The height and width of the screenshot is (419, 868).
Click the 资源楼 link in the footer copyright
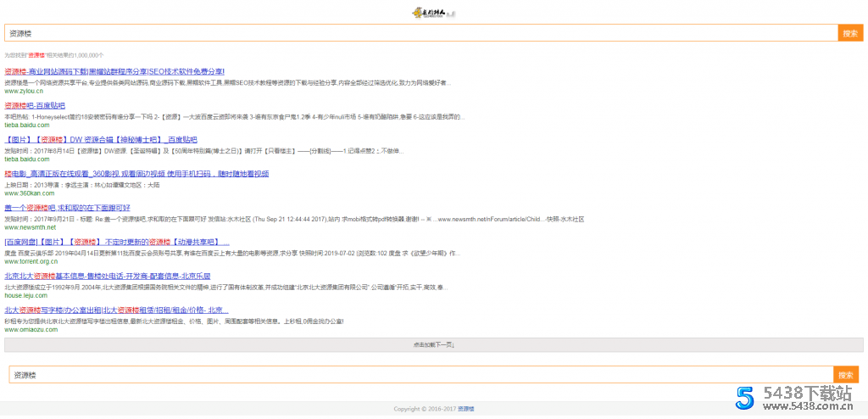(x=465, y=409)
